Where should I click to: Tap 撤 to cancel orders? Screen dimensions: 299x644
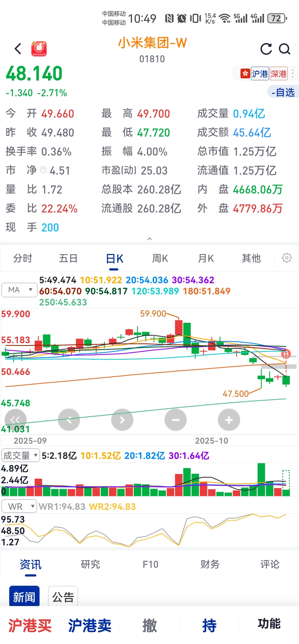[x=149, y=626]
